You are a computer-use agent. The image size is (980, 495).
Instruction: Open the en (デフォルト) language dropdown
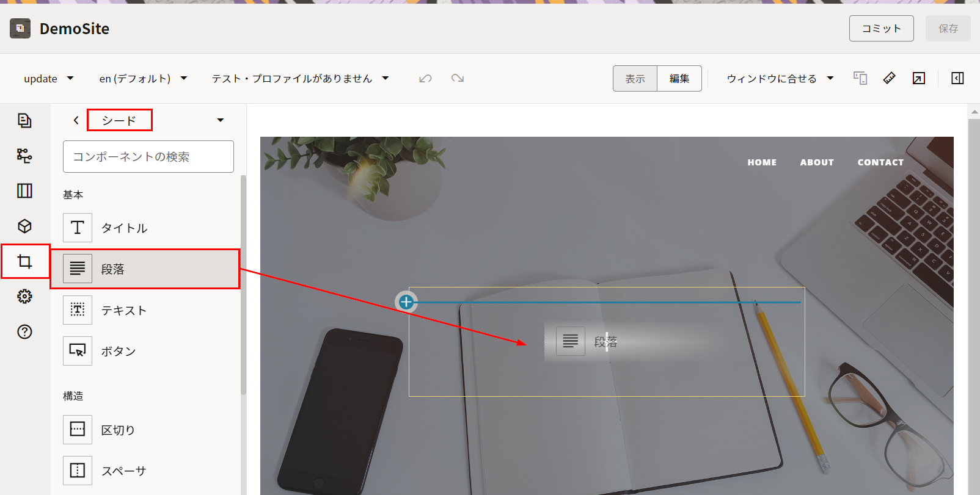coord(143,78)
